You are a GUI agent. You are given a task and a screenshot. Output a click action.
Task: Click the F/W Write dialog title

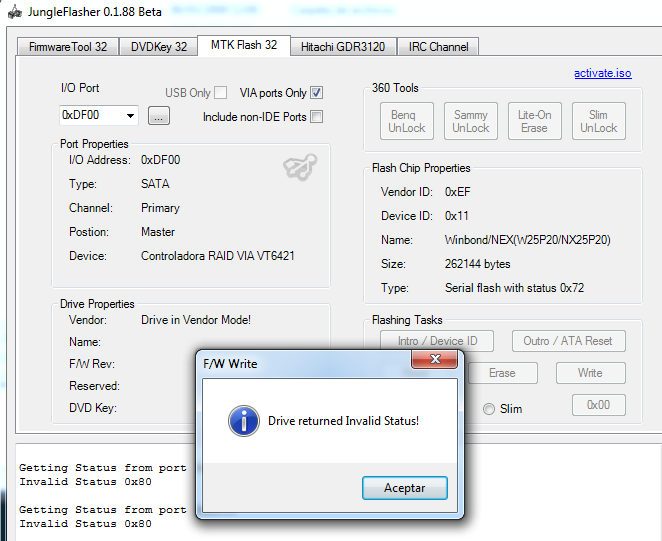[230, 364]
